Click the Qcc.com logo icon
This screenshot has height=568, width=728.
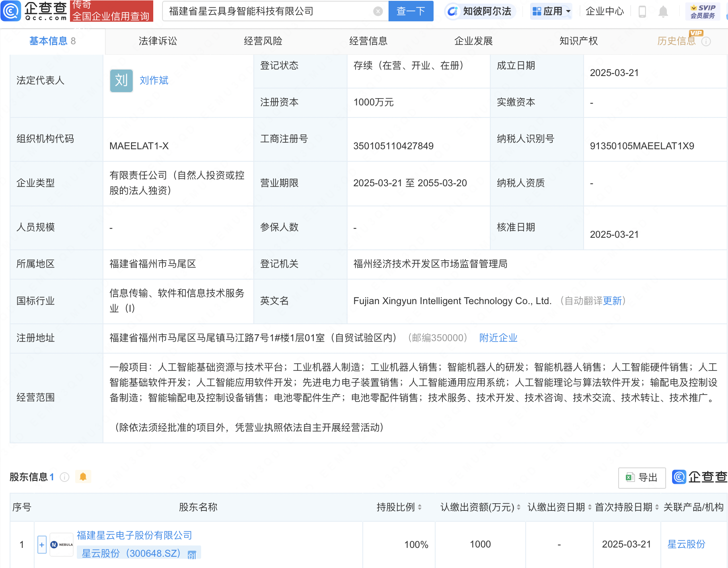pyautogui.click(x=11, y=11)
